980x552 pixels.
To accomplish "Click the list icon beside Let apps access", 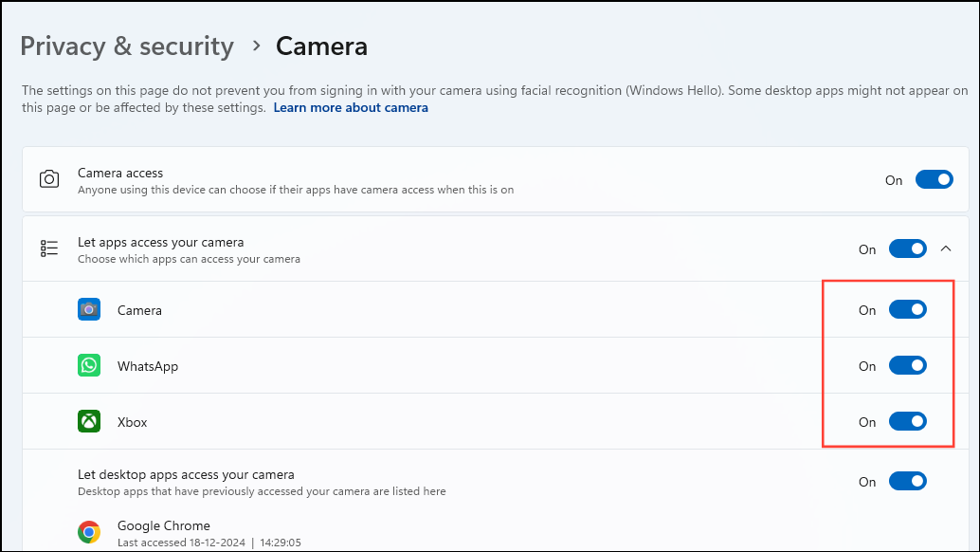I will coord(49,248).
